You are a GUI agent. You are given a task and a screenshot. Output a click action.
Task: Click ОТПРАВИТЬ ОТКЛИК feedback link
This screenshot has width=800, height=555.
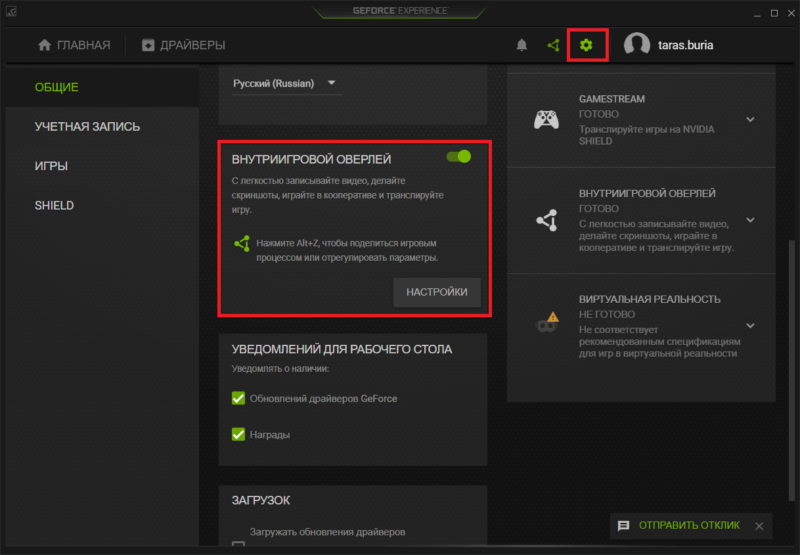coord(689,525)
